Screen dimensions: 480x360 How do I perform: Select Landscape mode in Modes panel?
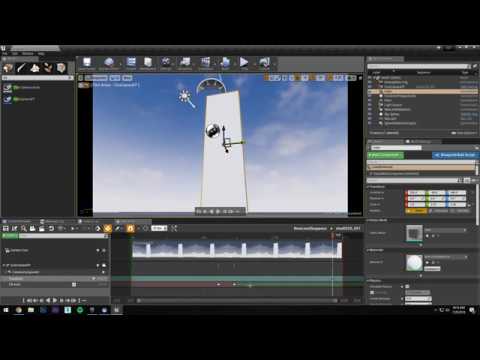click(35, 68)
